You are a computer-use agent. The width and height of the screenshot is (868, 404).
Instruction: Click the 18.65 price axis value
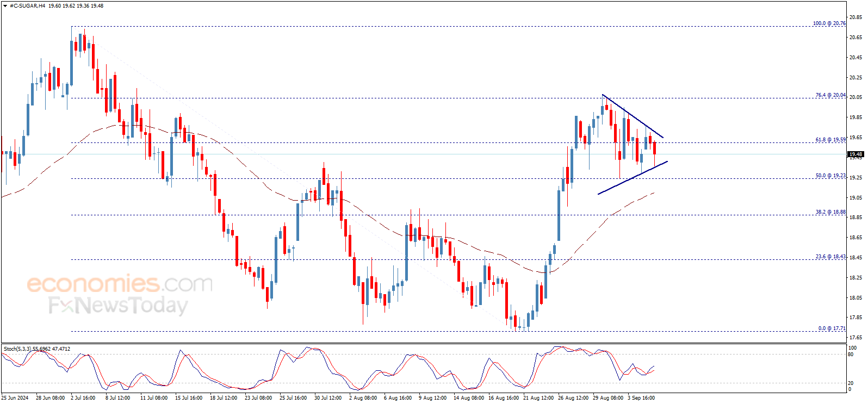tap(855, 238)
